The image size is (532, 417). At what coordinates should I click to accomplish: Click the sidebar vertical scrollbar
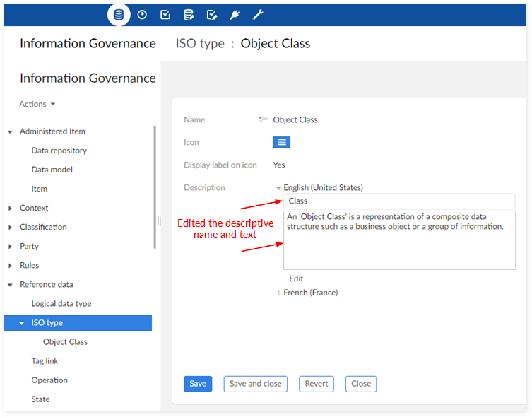pyautogui.click(x=155, y=187)
